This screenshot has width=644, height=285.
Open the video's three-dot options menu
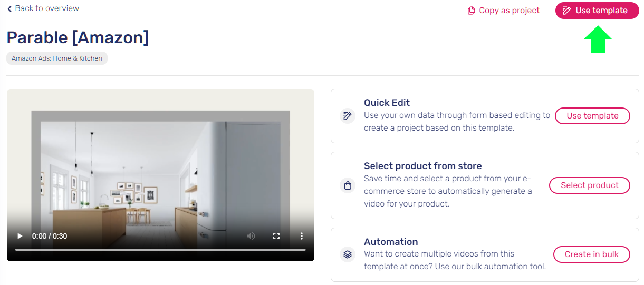(x=302, y=236)
